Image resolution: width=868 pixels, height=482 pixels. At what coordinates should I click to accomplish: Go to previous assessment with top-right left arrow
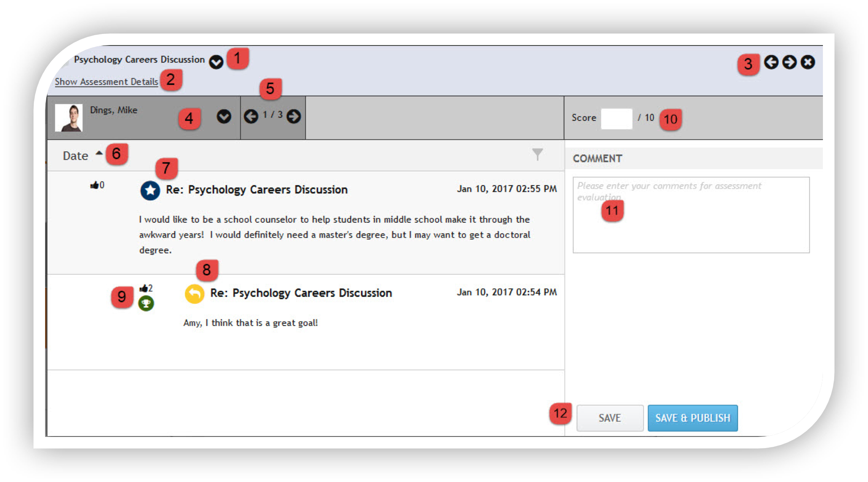[771, 62]
